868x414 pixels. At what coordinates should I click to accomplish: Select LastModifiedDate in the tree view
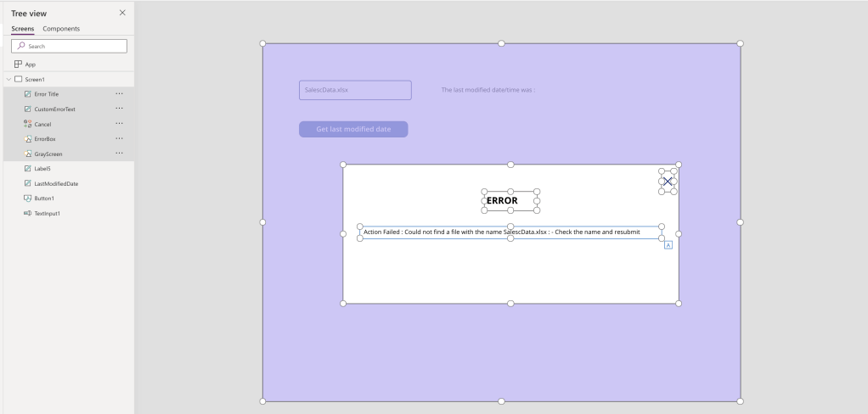pyautogui.click(x=56, y=183)
